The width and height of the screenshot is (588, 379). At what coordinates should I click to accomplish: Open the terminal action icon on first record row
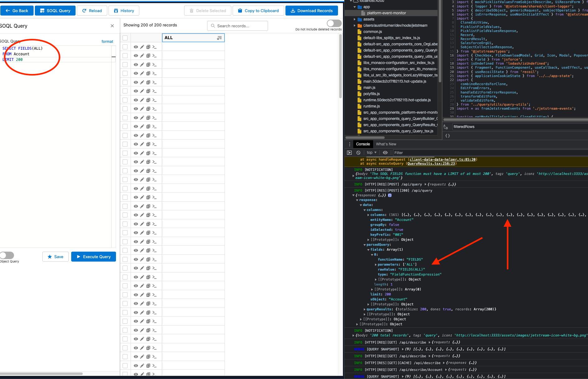[155, 47]
